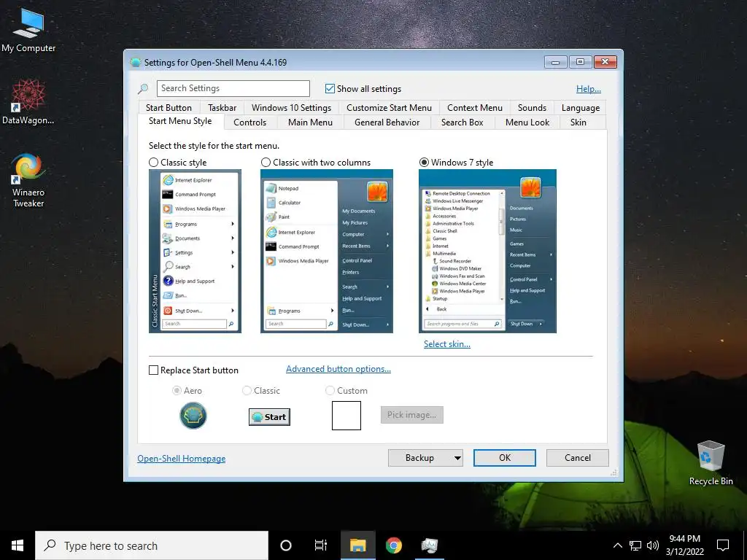
Task: Switch to the Skin tab
Action: click(x=578, y=122)
